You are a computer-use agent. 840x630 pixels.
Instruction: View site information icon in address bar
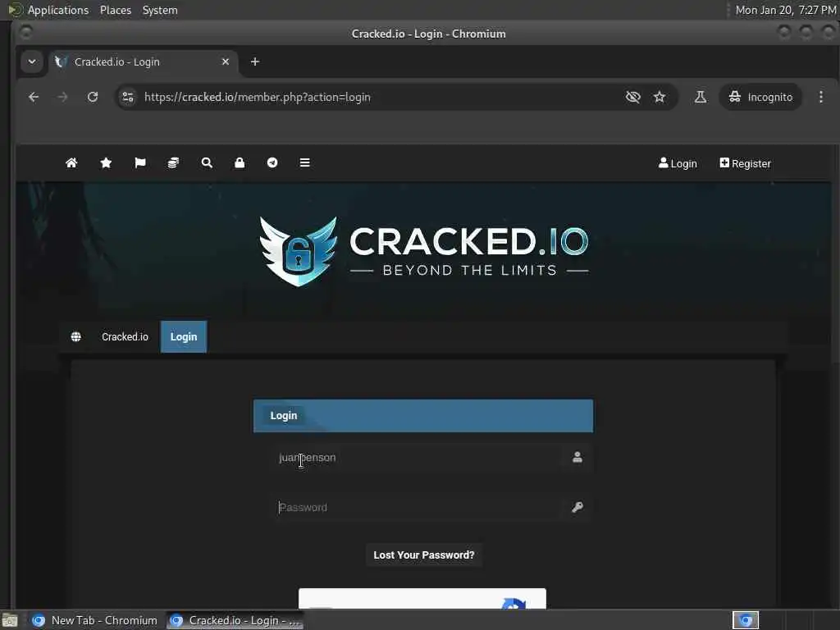(x=128, y=97)
